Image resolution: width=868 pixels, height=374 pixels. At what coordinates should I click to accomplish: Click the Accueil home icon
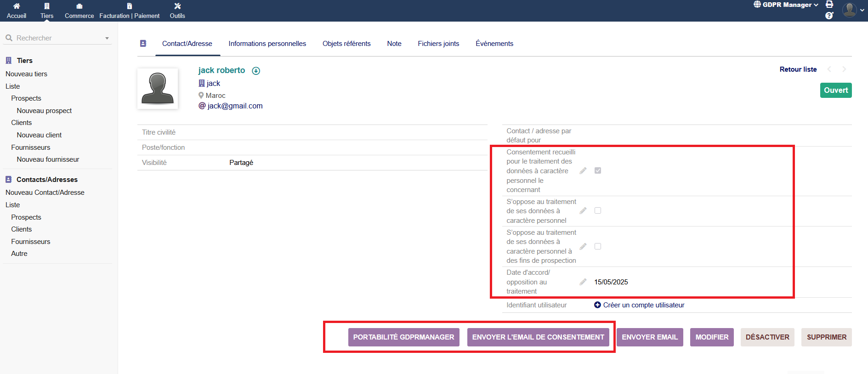click(17, 6)
